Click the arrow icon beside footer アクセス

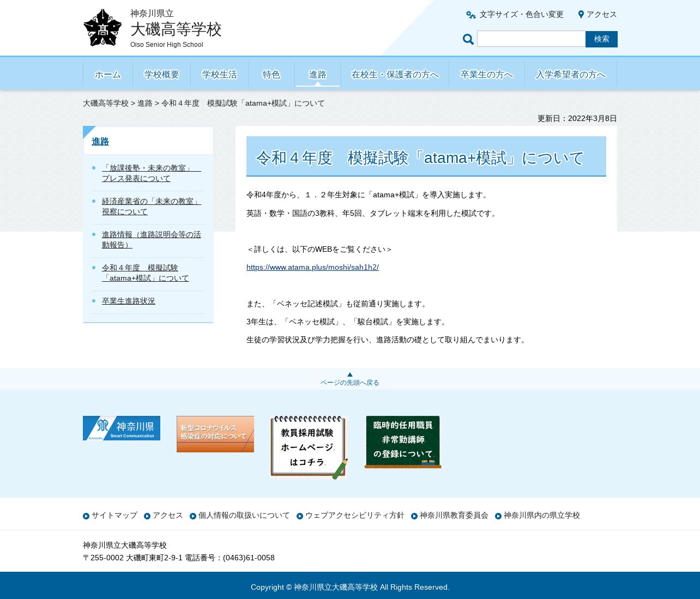pos(147,516)
